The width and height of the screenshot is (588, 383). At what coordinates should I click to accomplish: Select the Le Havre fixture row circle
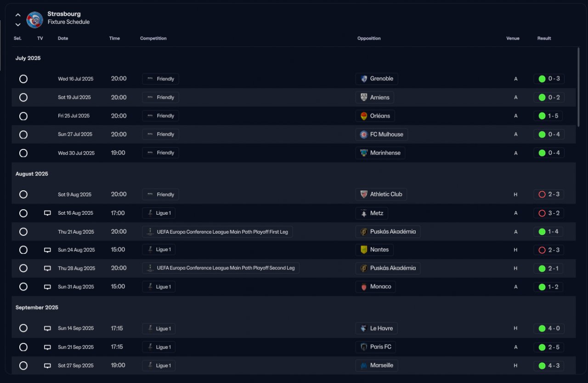pyautogui.click(x=23, y=328)
